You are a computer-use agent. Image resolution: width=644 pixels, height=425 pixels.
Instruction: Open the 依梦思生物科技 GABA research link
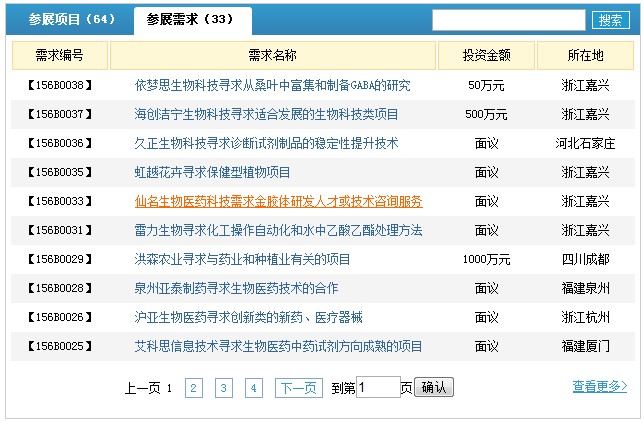tap(272, 85)
